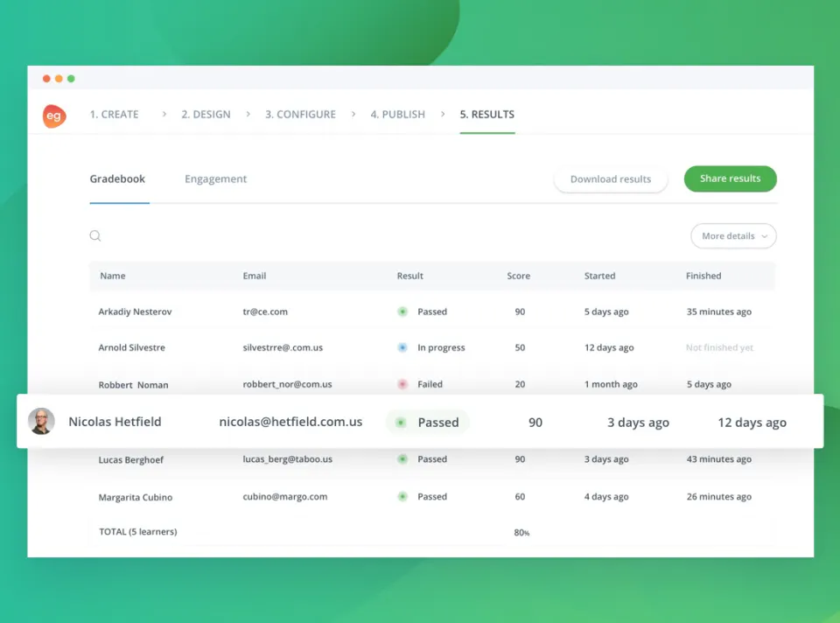Expand the More details dropdown
Viewport: 840px width, 623px height.
tap(733, 235)
